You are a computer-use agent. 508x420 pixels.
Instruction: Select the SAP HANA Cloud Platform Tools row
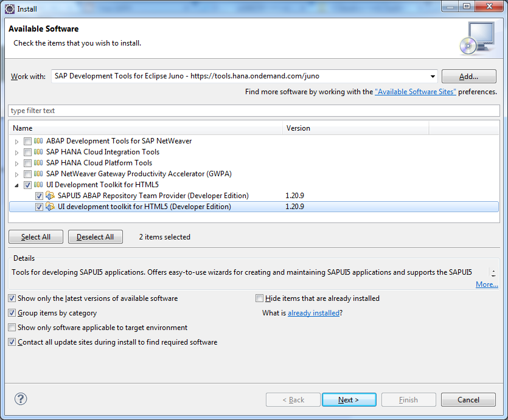click(x=254, y=163)
